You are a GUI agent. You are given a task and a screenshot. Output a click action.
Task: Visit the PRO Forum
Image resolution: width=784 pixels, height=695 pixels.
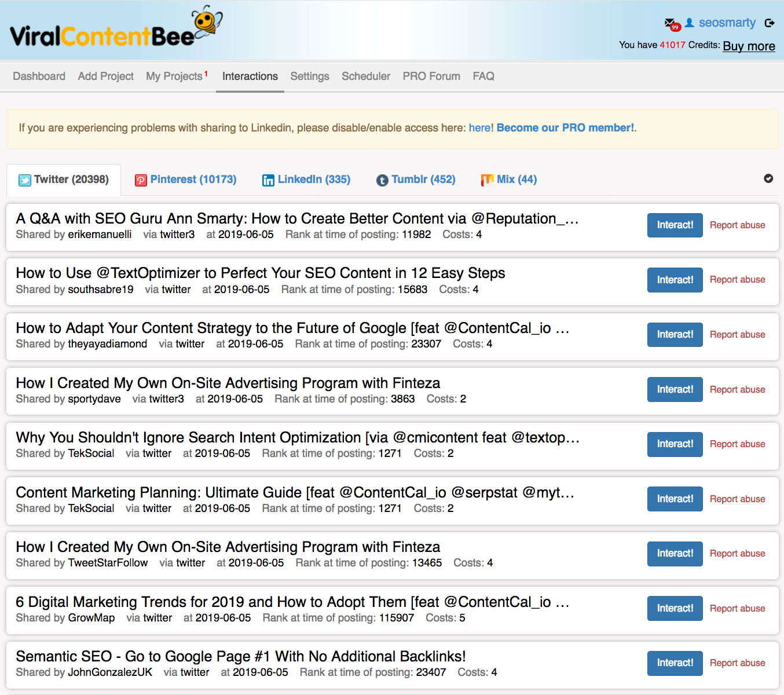(x=431, y=76)
